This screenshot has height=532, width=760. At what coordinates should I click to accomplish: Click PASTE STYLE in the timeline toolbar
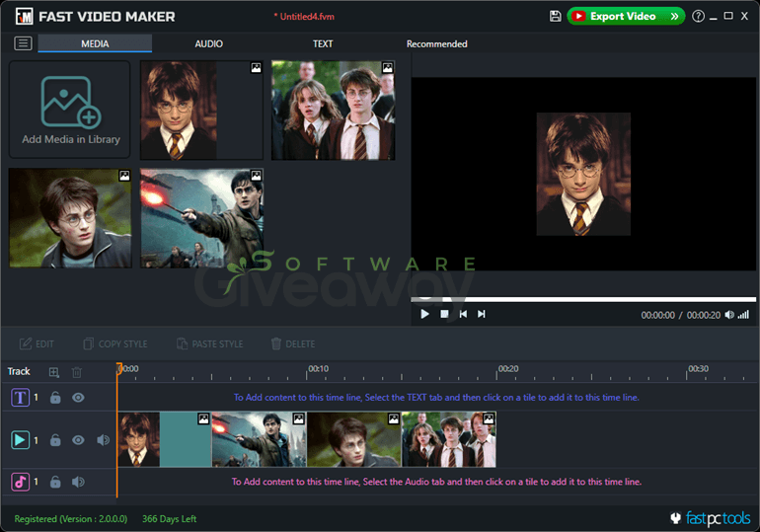[210, 344]
